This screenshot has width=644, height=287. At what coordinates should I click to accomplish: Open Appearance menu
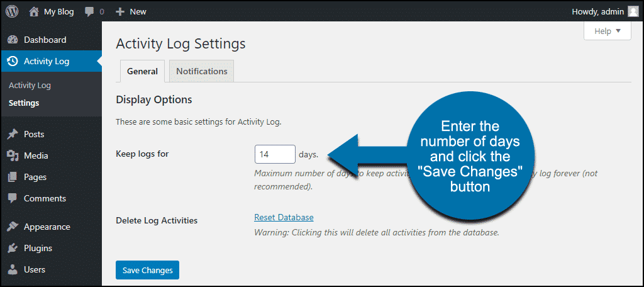click(51, 227)
